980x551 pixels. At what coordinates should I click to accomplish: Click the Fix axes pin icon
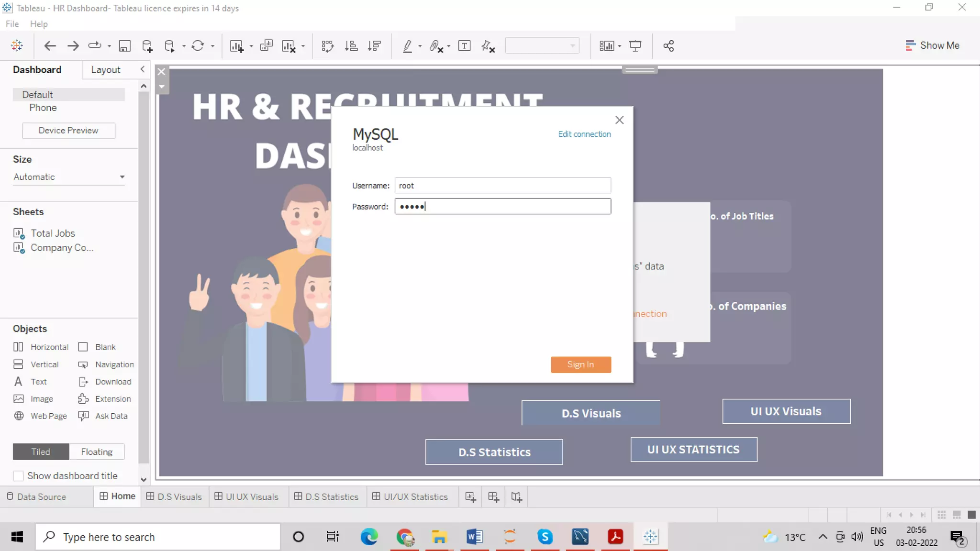(488, 45)
